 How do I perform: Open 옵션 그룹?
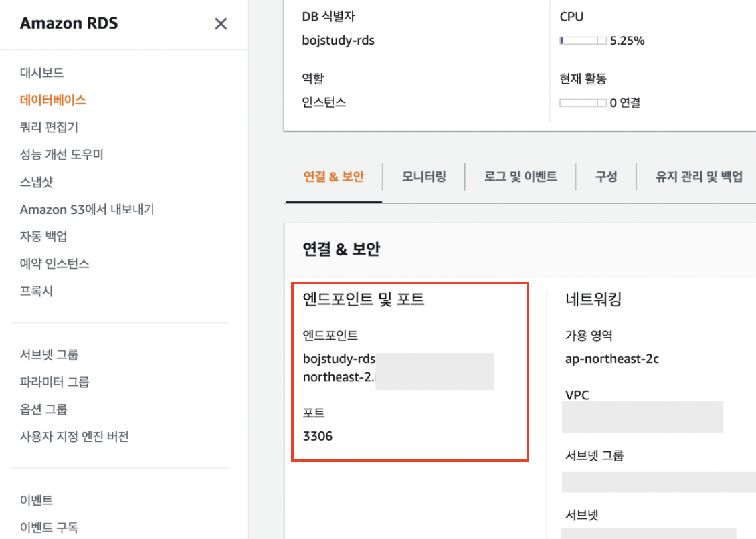[43, 409]
